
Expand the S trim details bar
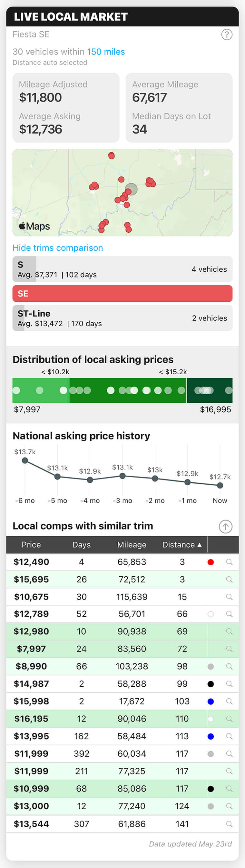pos(122,269)
